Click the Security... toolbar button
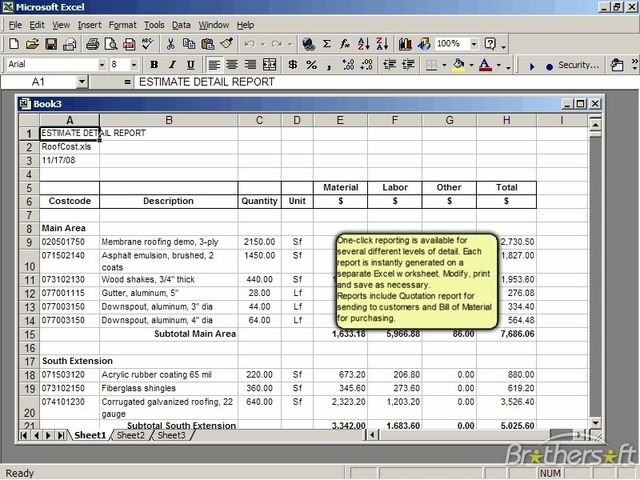Viewport: 640px width, 480px height. tap(578, 65)
